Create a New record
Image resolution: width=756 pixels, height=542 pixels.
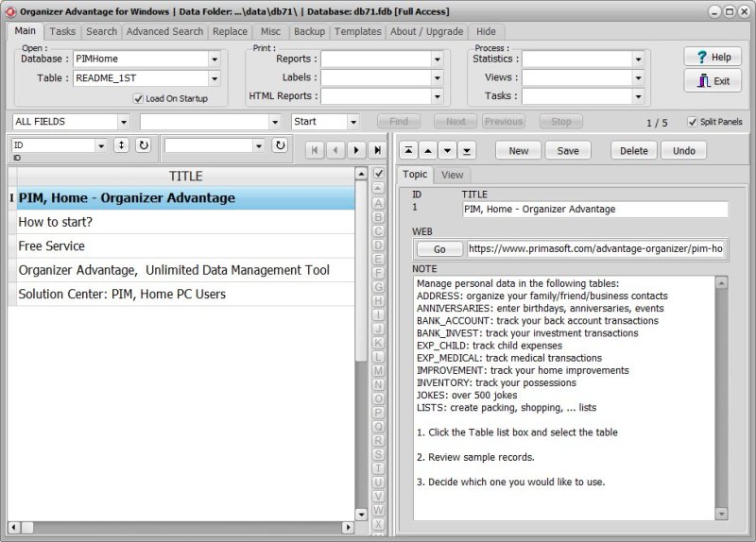pyautogui.click(x=519, y=151)
